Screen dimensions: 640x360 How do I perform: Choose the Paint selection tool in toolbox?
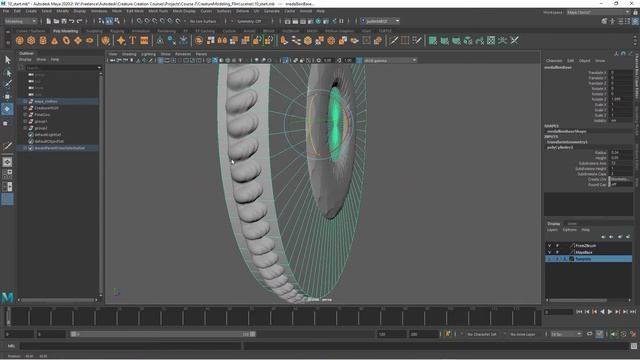pos(7,84)
